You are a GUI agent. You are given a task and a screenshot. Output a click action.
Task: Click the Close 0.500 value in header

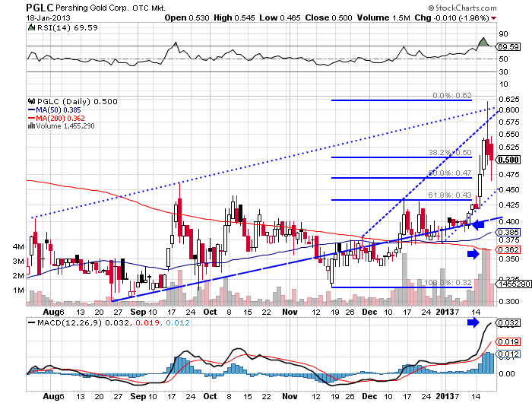click(328, 17)
